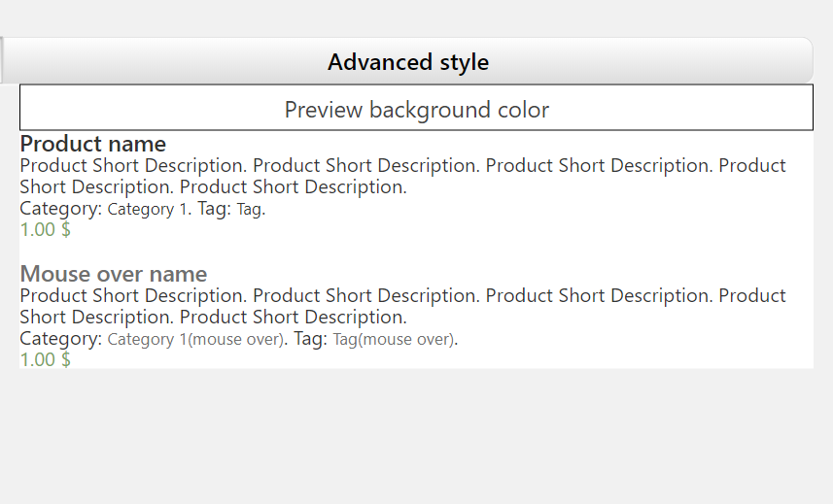
Task: Expand the Advanced style header
Action: [x=408, y=60]
